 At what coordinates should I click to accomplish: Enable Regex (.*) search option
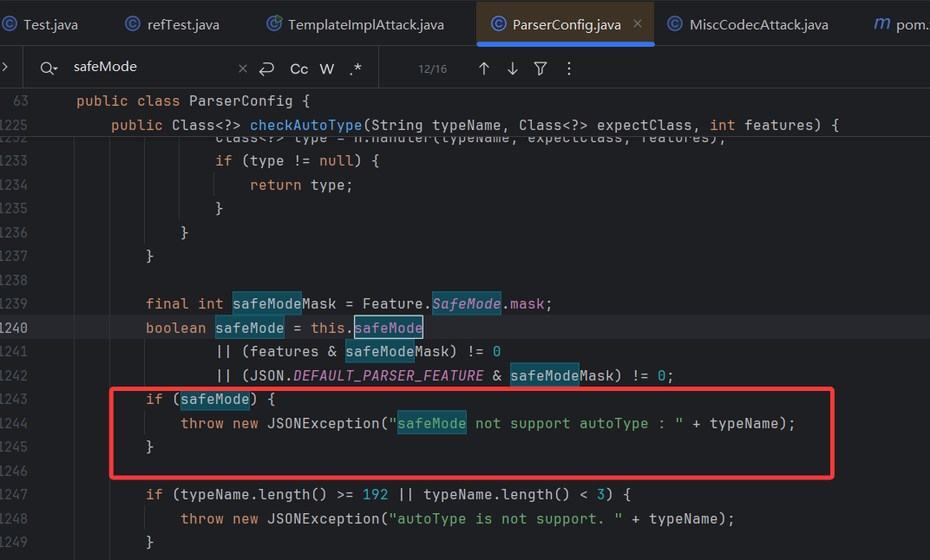356,68
